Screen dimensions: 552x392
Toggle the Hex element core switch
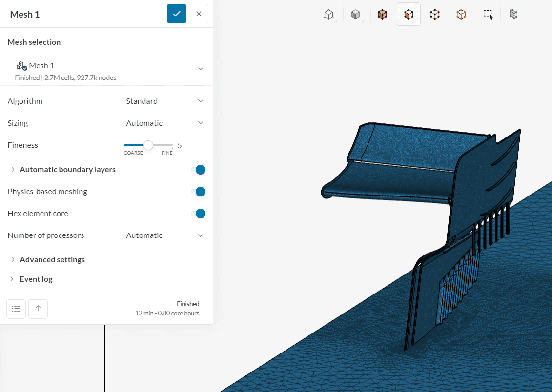coord(198,214)
